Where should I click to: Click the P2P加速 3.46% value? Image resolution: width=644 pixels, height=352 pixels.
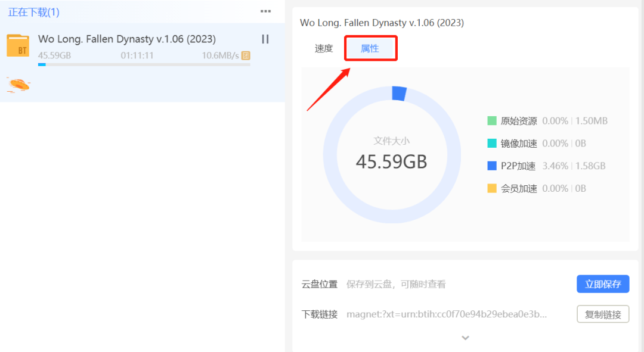555,166
